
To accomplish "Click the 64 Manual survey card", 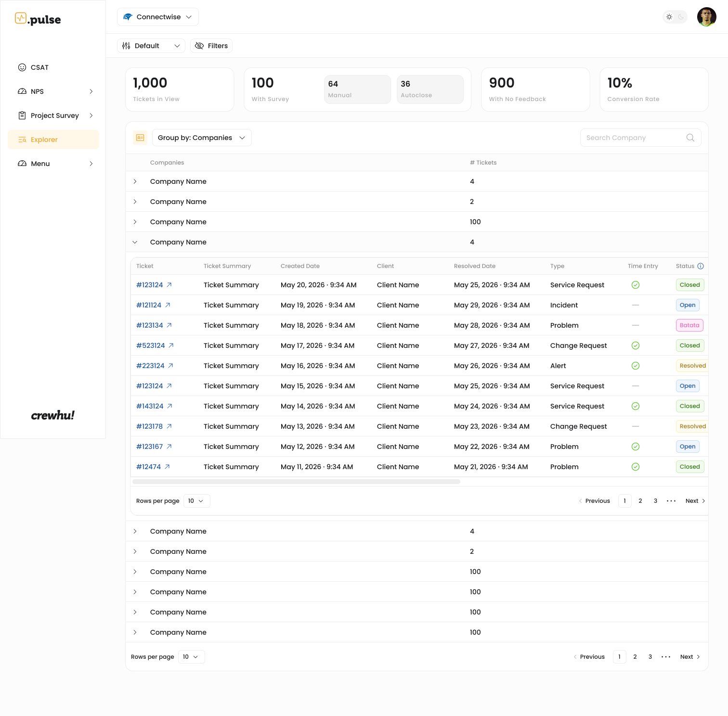I will [357, 89].
